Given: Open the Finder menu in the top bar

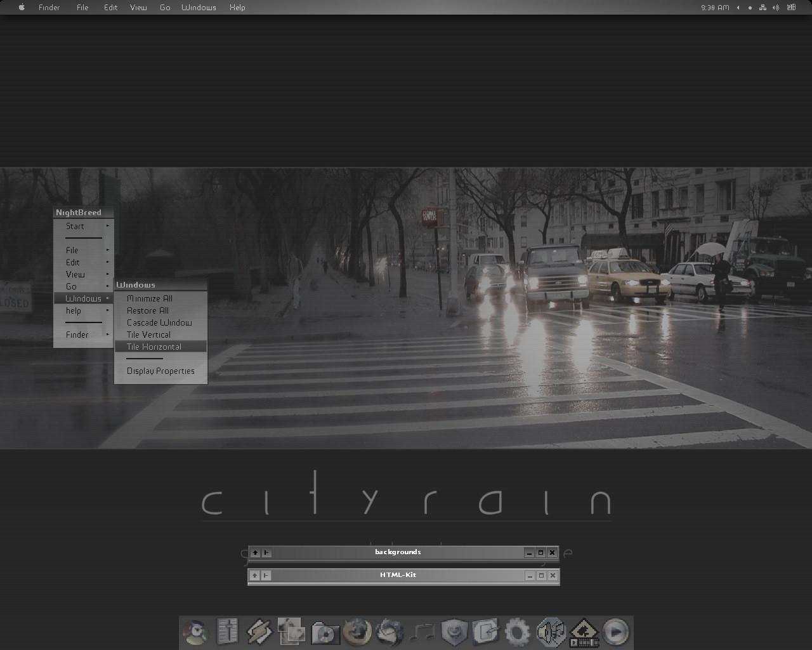Looking at the screenshot, I should [x=49, y=8].
